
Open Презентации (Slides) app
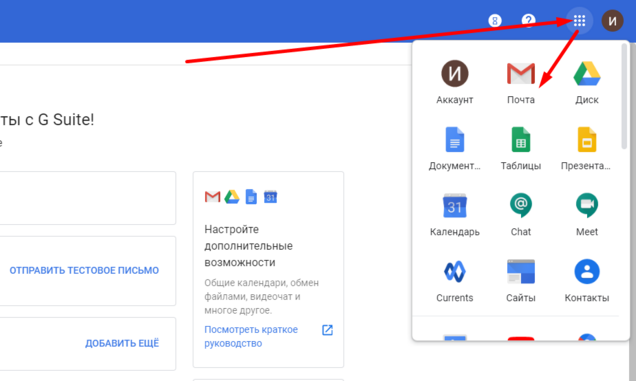click(587, 149)
